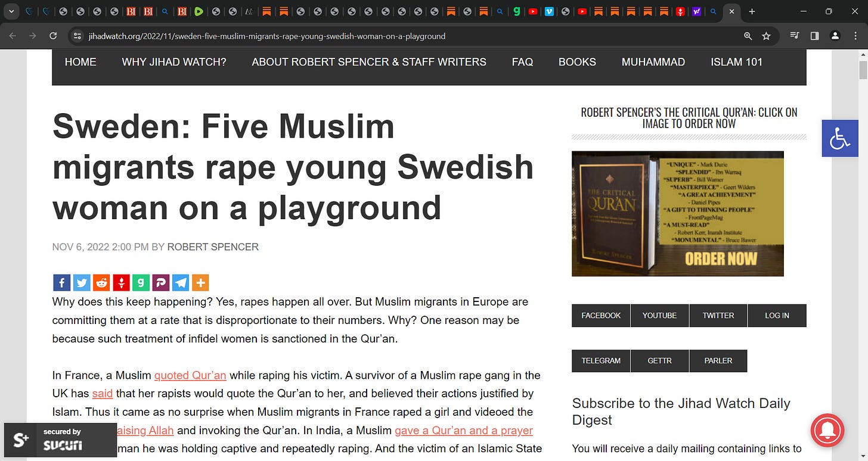Click the GETTR sidebar button

pos(659,361)
